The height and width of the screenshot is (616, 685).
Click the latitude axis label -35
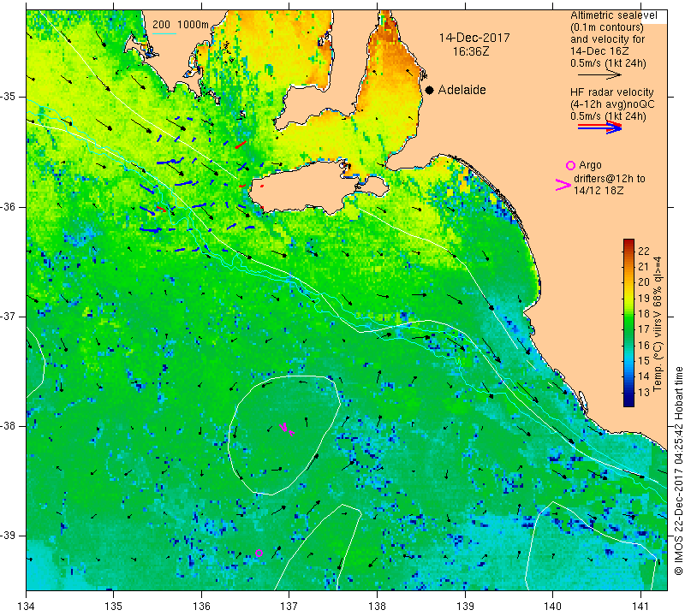(9, 97)
